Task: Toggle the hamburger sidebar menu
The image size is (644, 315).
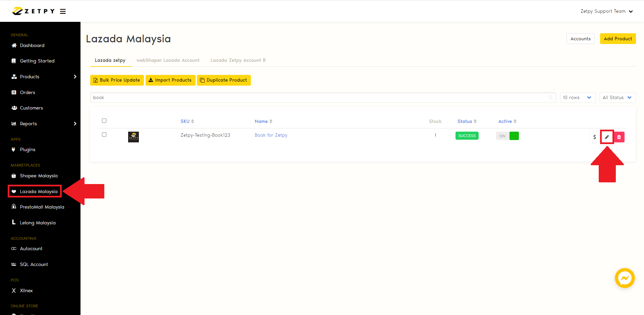Action: (x=63, y=11)
